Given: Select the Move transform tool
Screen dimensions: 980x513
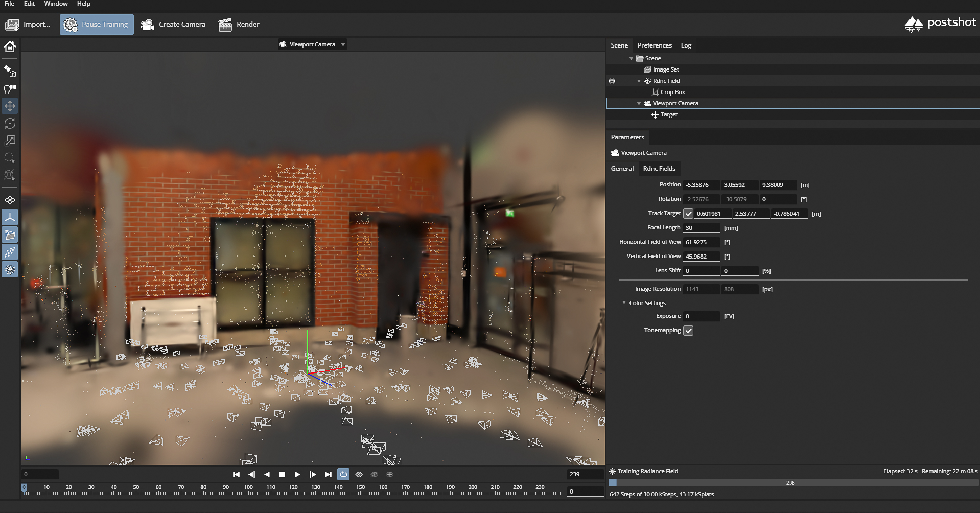Looking at the screenshot, I should coord(10,106).
